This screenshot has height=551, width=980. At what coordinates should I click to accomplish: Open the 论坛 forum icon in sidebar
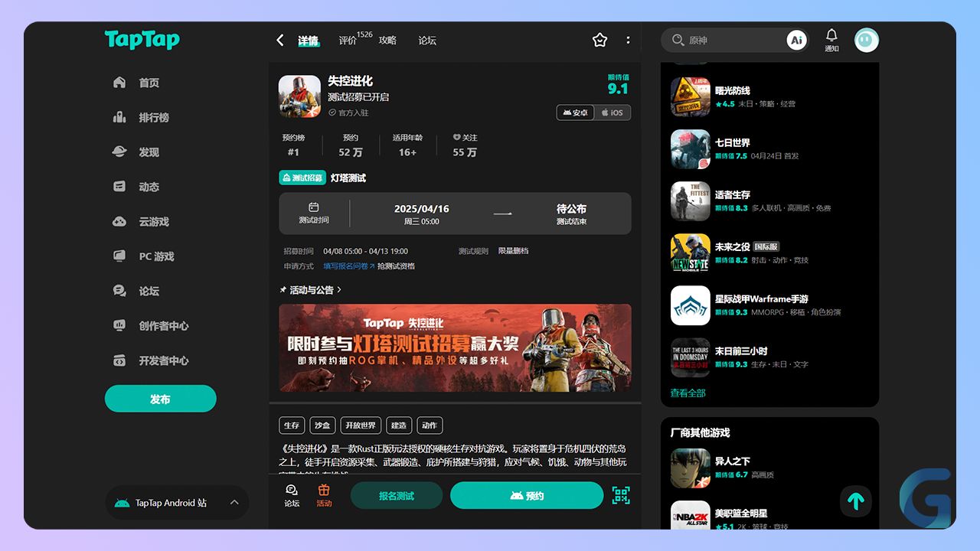(x=119, y=291)
